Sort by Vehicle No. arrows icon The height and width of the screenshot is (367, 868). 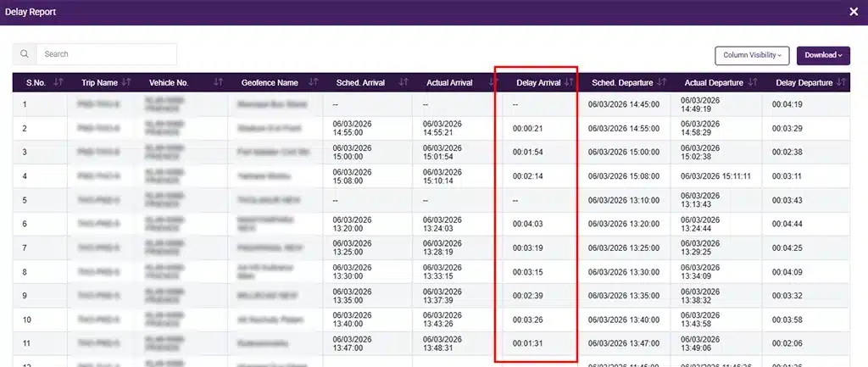tap(218, 83)
